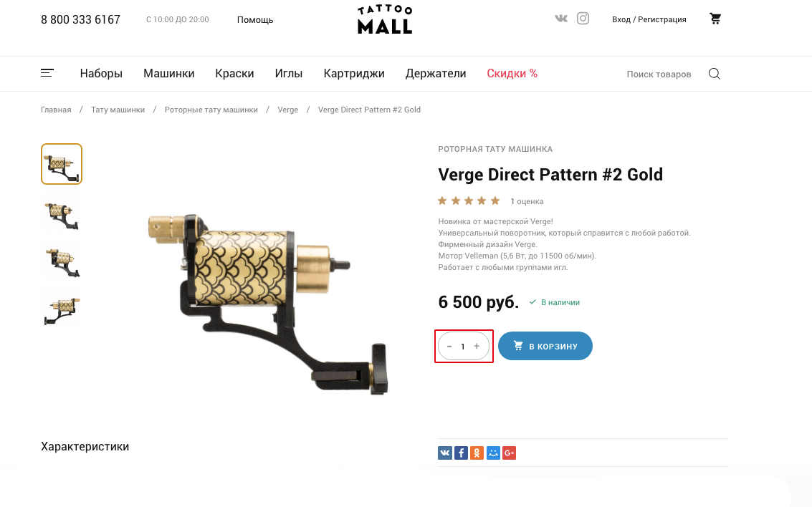Select the second product thumbnail
This screenshot has height=507, width=812.
[x=62, y=213]
